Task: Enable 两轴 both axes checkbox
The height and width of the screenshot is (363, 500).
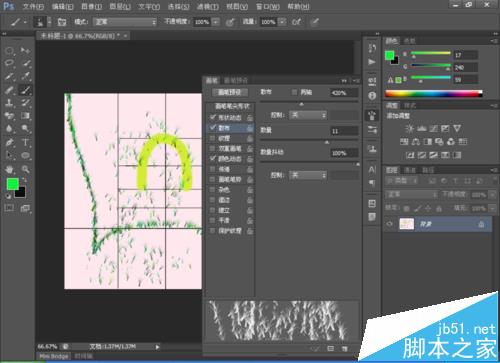Action: pos(294,92)
